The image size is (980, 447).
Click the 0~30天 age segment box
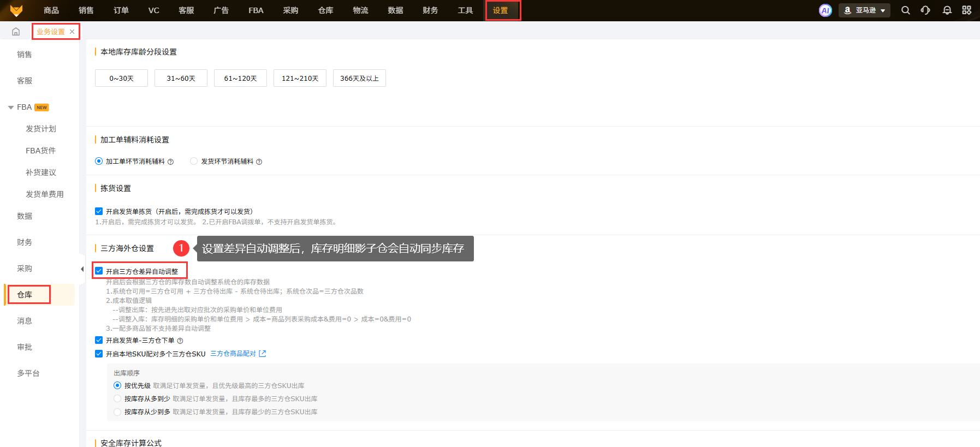(122, 78)
